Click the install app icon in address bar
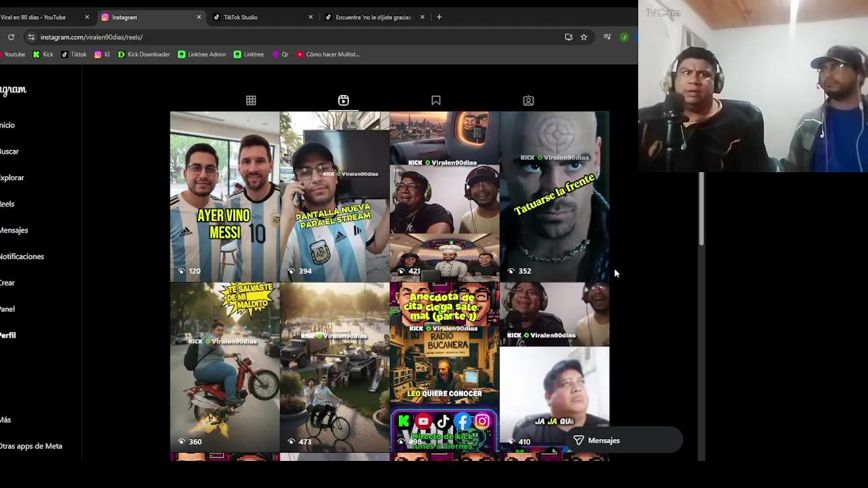 [568, 37]
